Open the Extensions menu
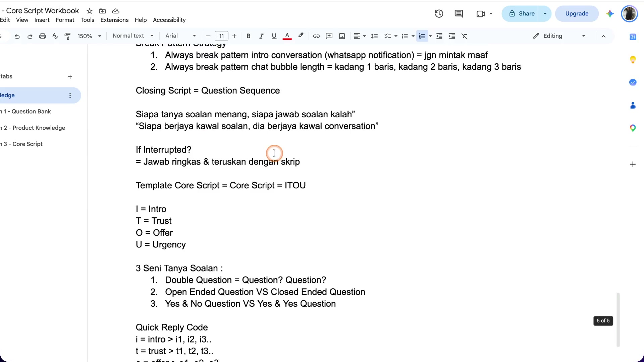 point(114,20)
